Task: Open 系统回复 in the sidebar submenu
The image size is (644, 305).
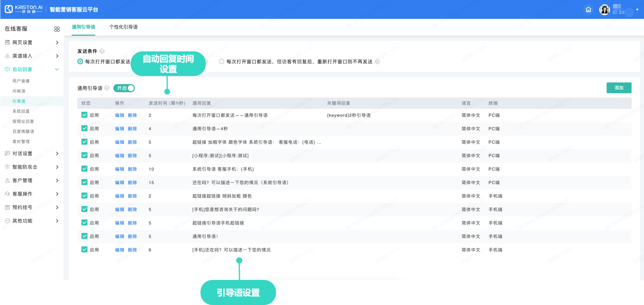Action: 21,111
